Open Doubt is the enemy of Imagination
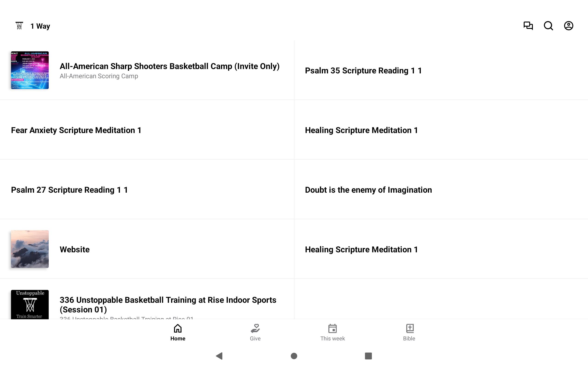The height and width of the screenshot is (367, 588). coord(368,190)
